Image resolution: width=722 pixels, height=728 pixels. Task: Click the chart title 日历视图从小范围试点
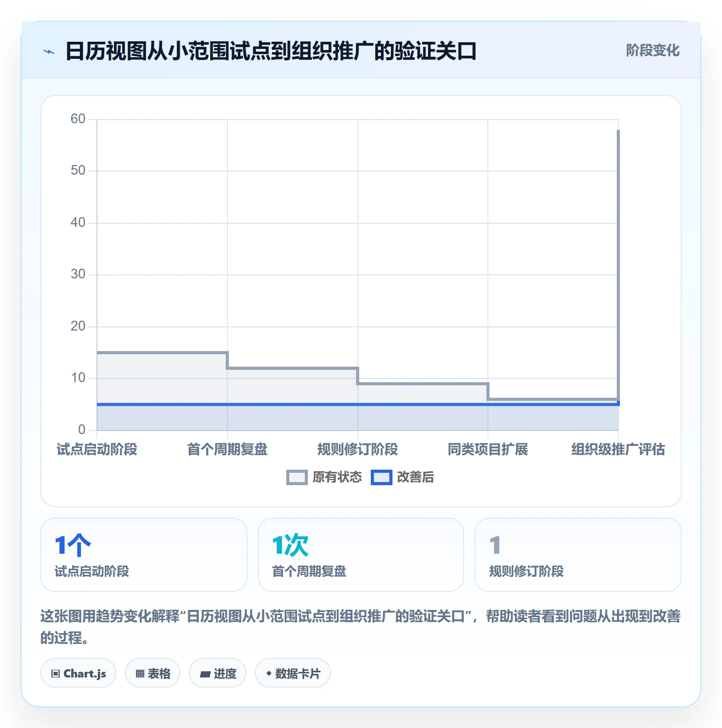[x=271, y=52]
